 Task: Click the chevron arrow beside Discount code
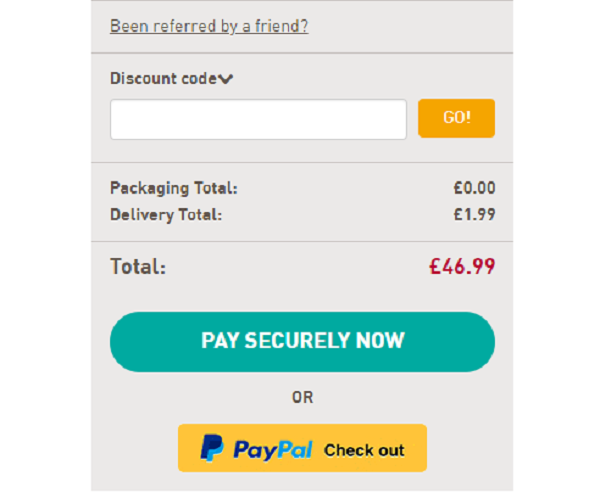click(225, 79)
